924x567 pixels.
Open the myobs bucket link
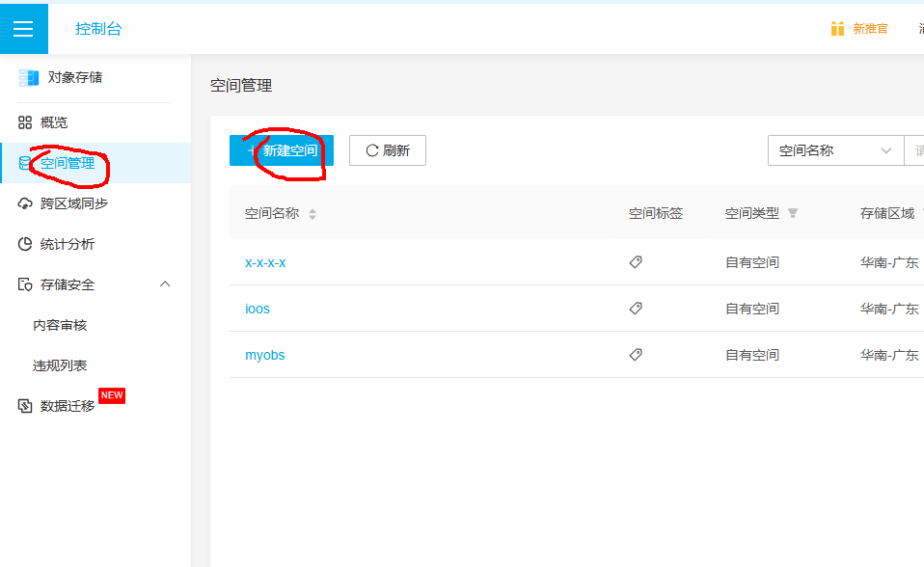(x=265, y=355)
